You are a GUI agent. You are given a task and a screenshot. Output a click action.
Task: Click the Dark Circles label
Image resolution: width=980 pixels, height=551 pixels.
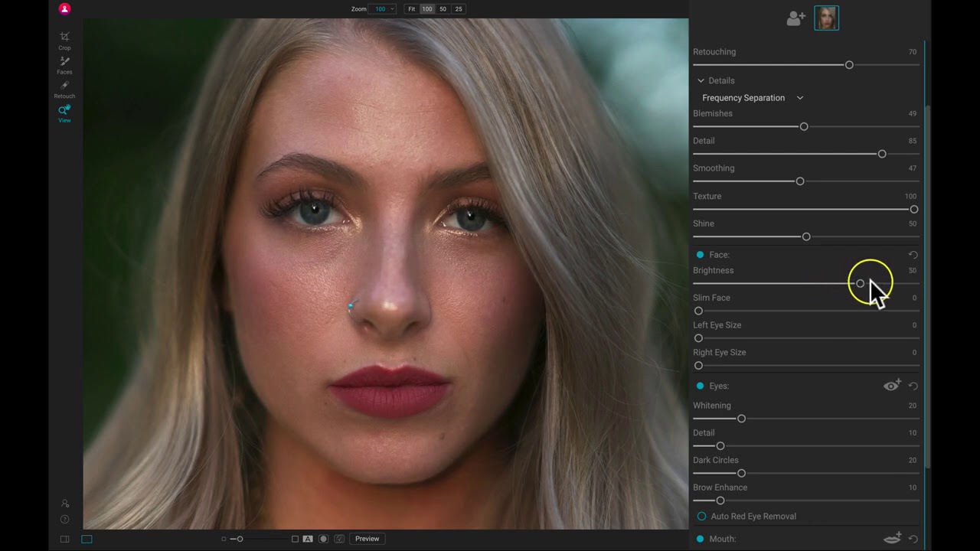tap(716, 460)
